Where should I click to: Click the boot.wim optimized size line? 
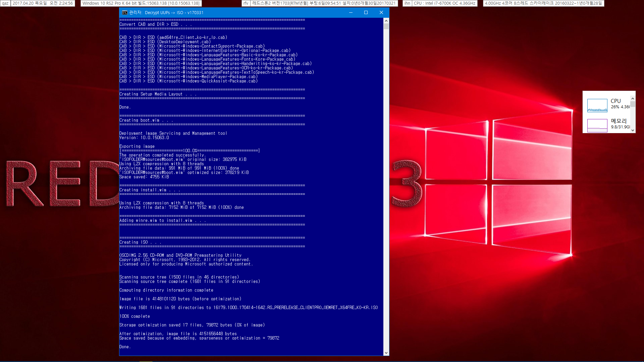click(184, 173)
